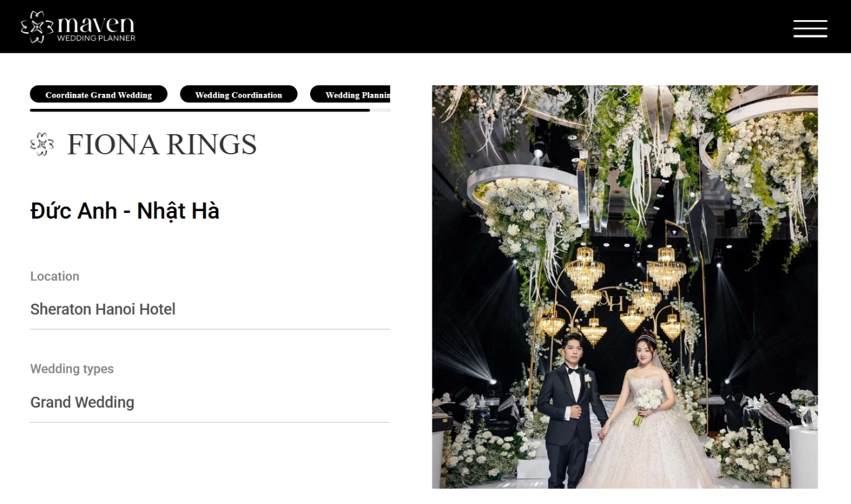The width and height of the screenshot is (851, 504).
Task: Open the hamburger menu icon
Action: tap(810, 28)
